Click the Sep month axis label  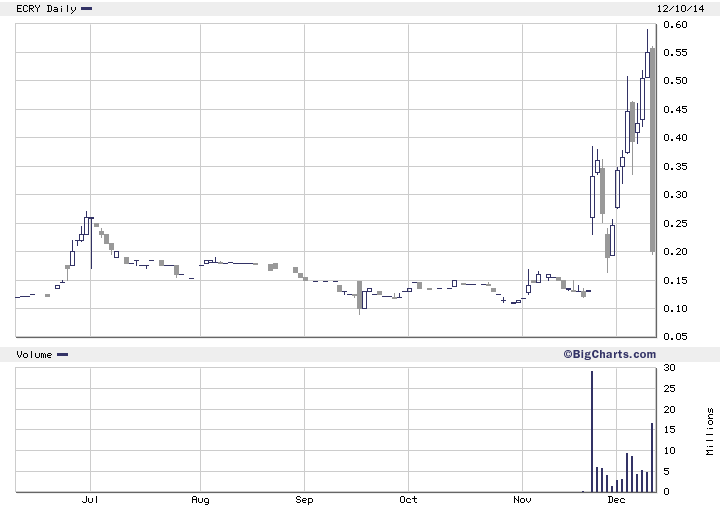[304, 499]
